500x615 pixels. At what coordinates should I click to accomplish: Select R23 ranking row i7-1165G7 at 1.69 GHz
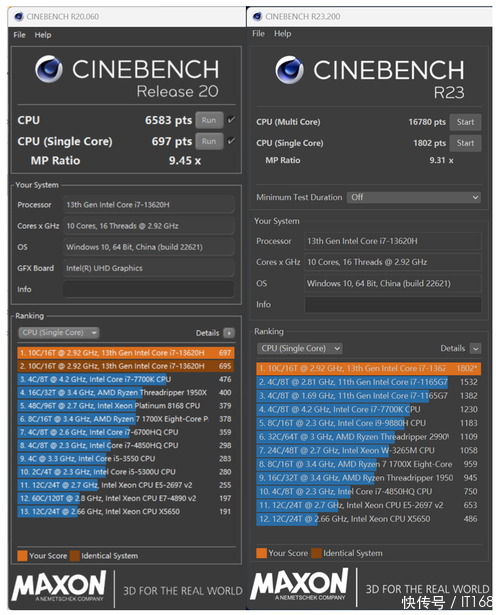tap(369, 396)
